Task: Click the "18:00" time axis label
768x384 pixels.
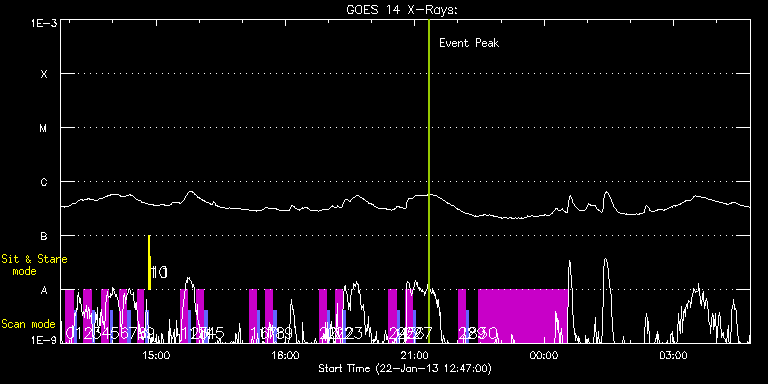Action: [x=285, y=355]
